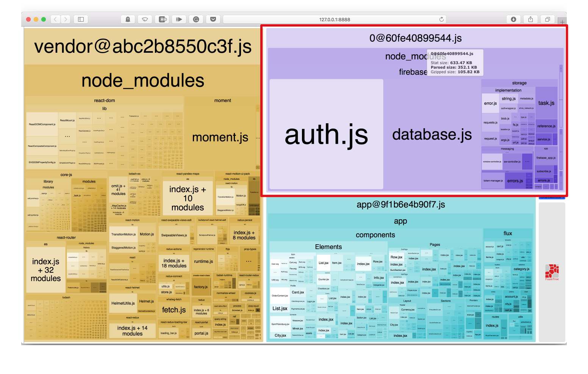This screenshot has width=588, height=374.
Task: Select the components group label
Action: (375, 235)
